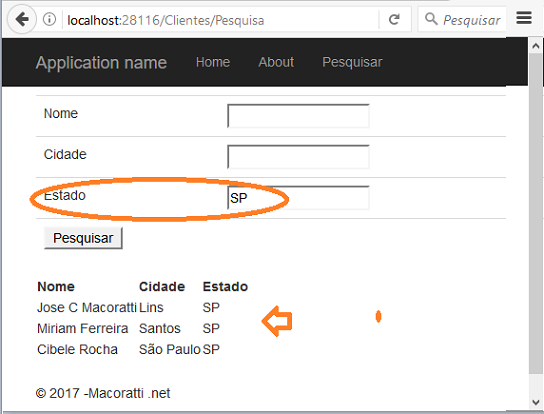
Task: Click the Pesquisar submit button
Action: click(x=83, y=238)
